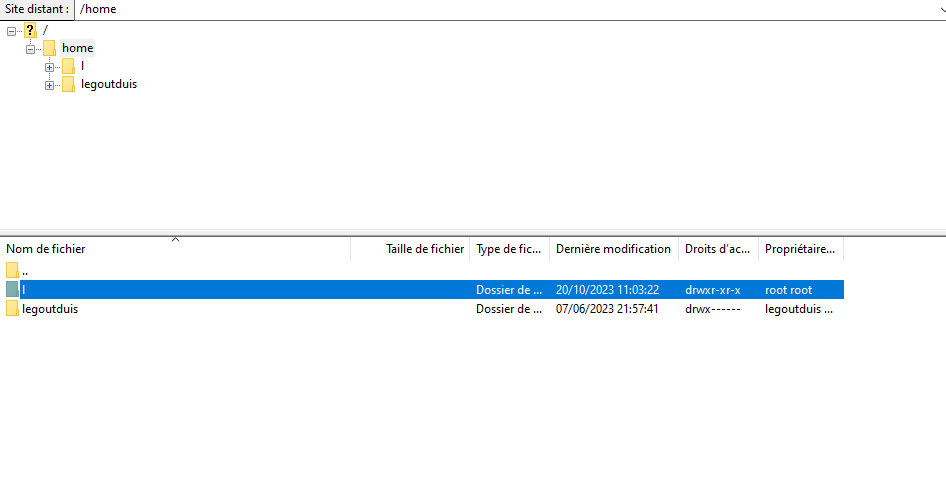The image size is (946, 498).
Task: Click the 'l' folder icon in tree
Action: [x=69, y=66]
